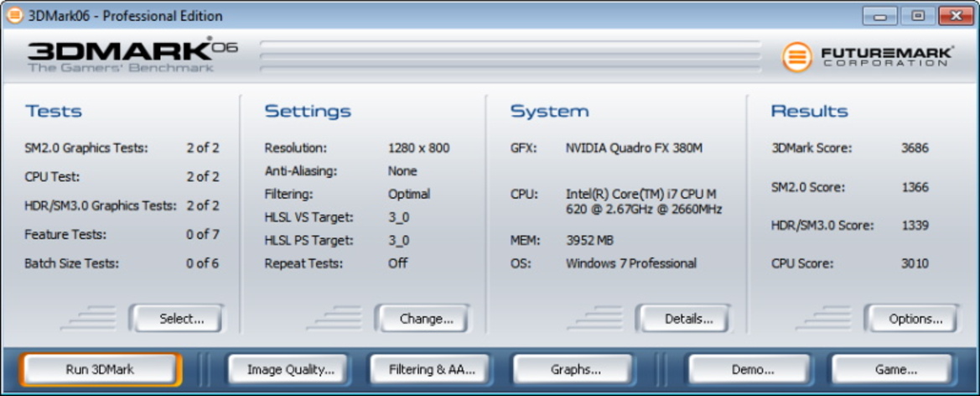Screen dimensions: 980x396
Task: Click the CPU Test label
Action: coord(52,177)
